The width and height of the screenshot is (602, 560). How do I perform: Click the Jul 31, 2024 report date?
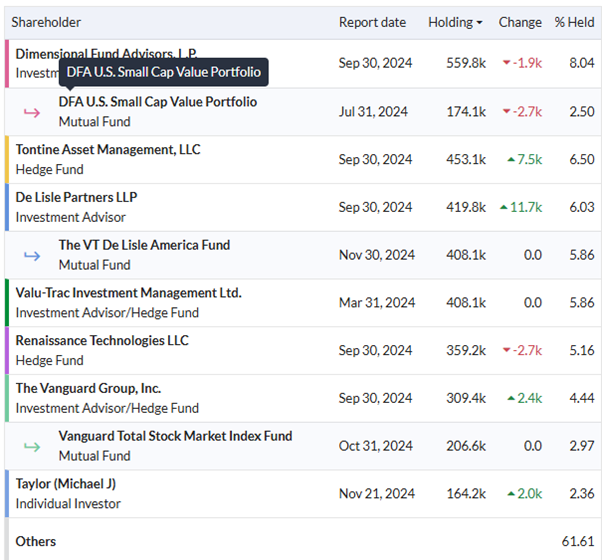click(x=373, y=112)
